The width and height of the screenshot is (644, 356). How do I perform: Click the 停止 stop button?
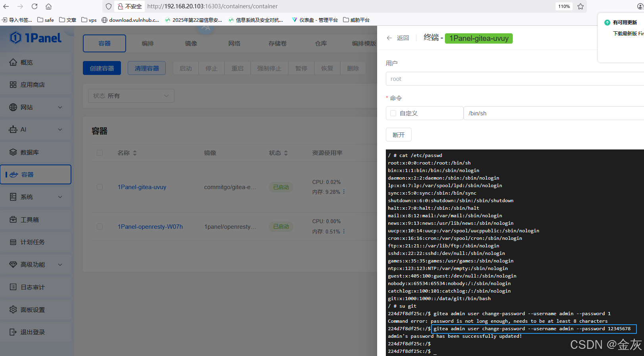211,68
